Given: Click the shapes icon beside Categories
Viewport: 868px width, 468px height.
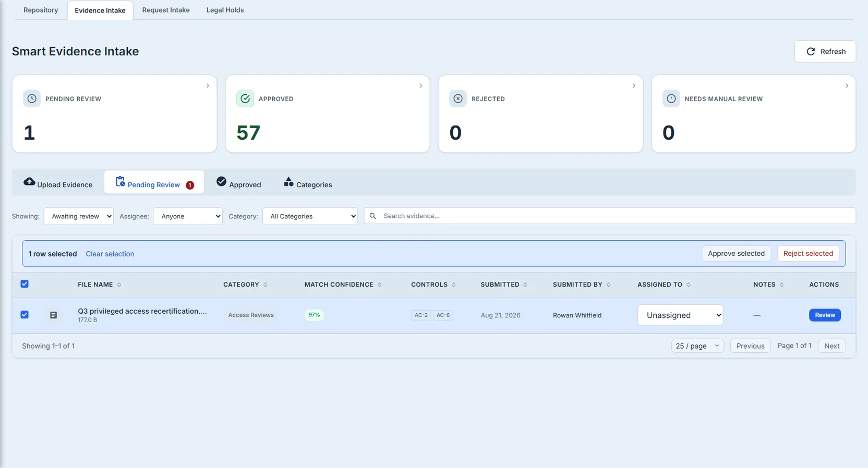Looking at the screenshot, I should [288, 181].
